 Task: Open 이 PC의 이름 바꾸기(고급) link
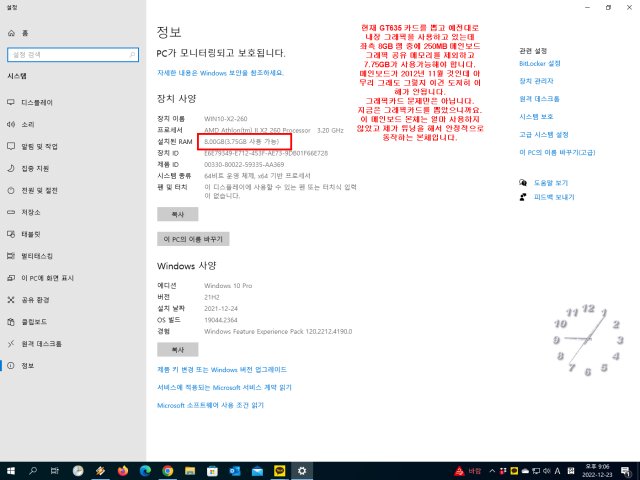pos(557,153)
